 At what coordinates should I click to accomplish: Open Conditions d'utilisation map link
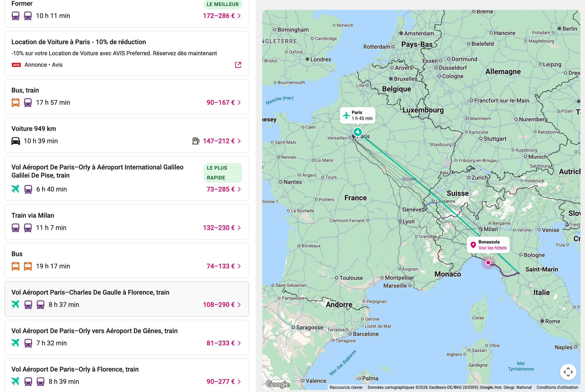pos(557,387)
